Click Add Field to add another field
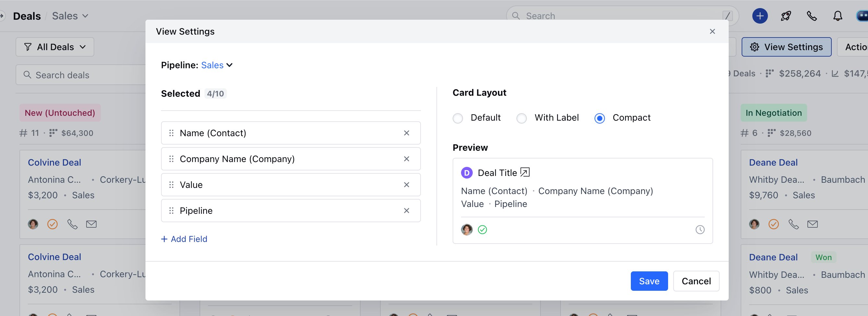Viewport: 868px width, 316px height. click(x=184, y=239)
